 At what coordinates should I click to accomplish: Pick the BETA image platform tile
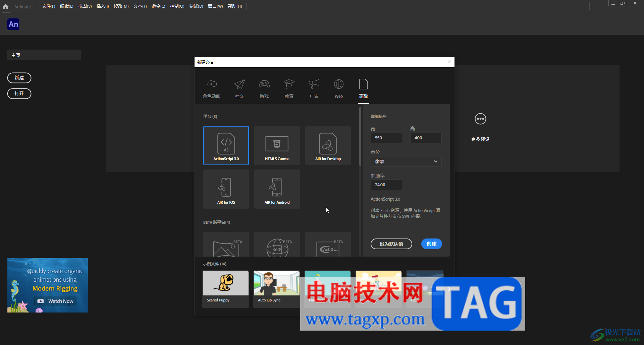(x=226, y=245)
